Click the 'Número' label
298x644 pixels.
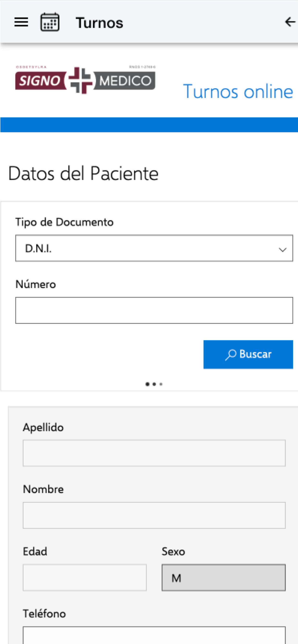point(36,284)
